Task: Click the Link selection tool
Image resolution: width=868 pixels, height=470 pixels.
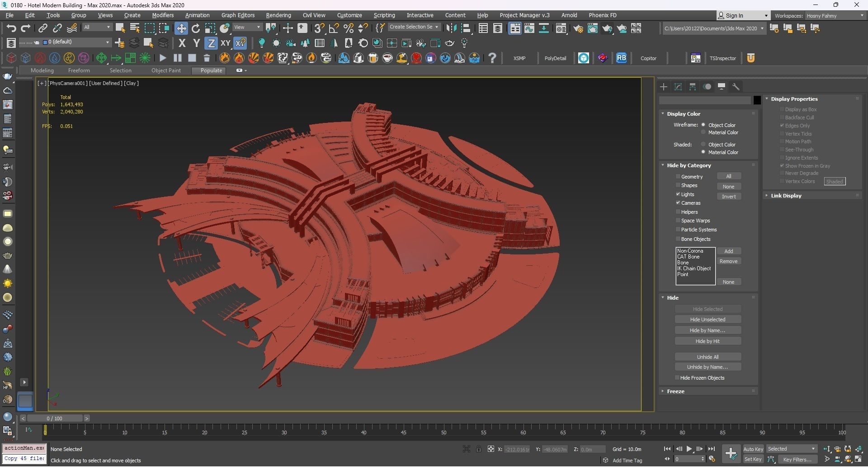Action: pos(42,28)
